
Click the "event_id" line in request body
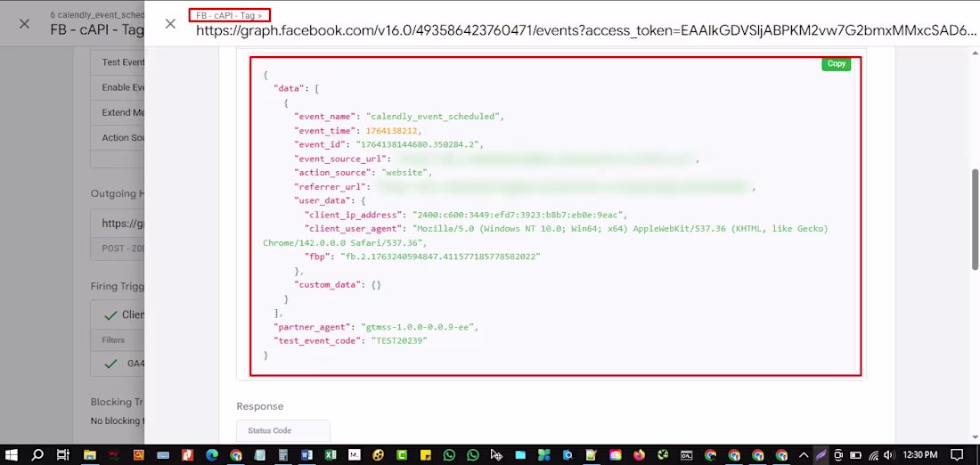(x=388, y=145)
